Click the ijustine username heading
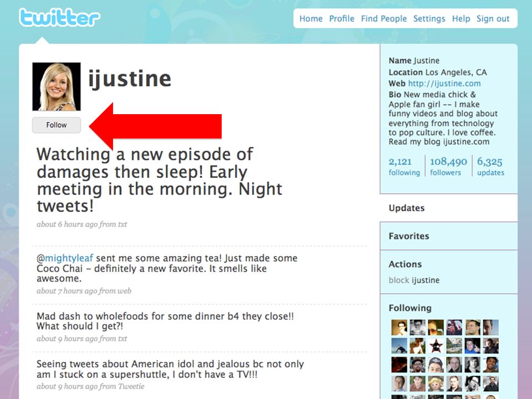Viewport: 532px width, 399px height. tap(130, 79)
